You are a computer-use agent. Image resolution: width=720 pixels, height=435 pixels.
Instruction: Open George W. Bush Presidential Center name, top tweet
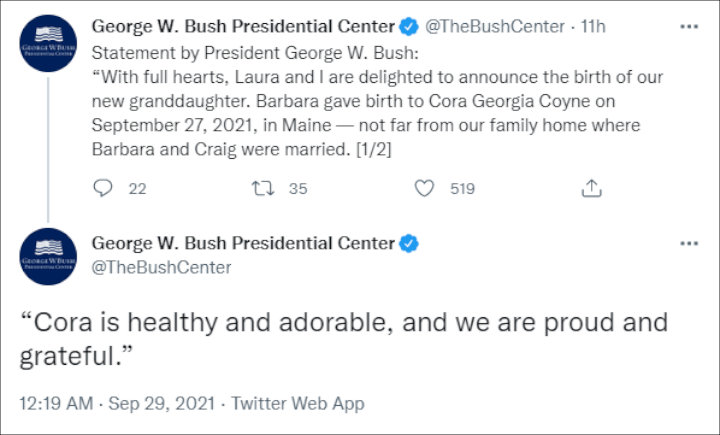pyautogui.click(x=243, y=27)
